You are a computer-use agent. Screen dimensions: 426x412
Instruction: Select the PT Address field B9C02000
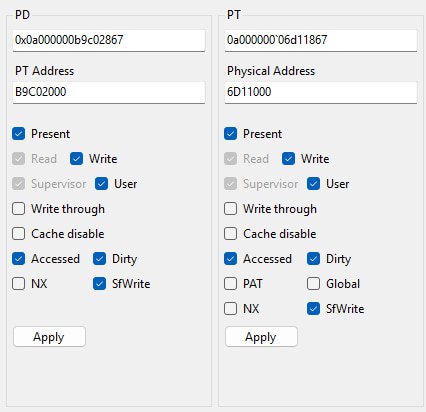(109, 92)
